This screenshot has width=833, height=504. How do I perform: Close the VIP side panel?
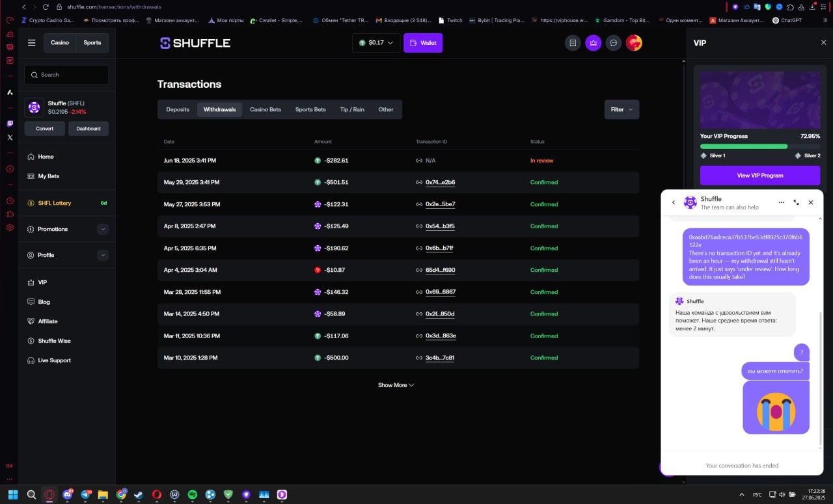click(823, 43)
